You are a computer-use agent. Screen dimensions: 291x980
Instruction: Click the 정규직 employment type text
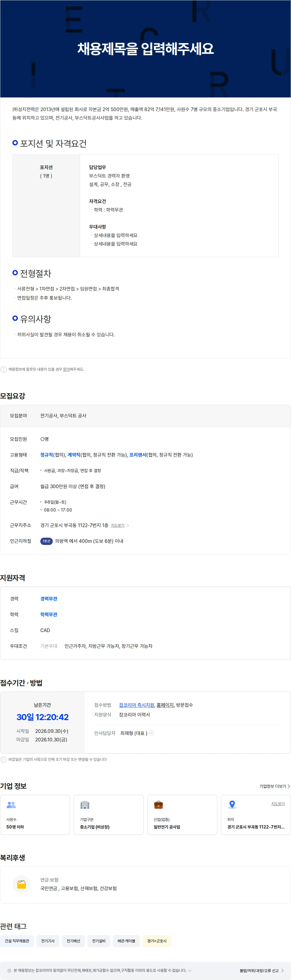point(47,454)
